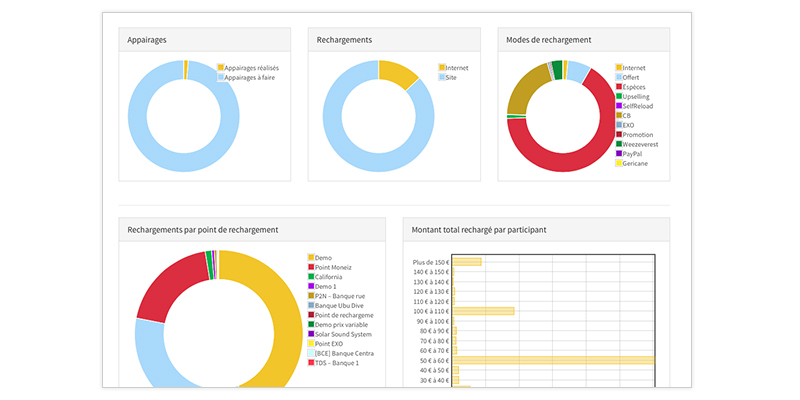The image size is (800, 400).
Task: Click the Solar Sound System legend swatch
Action: tap(311, 334)
